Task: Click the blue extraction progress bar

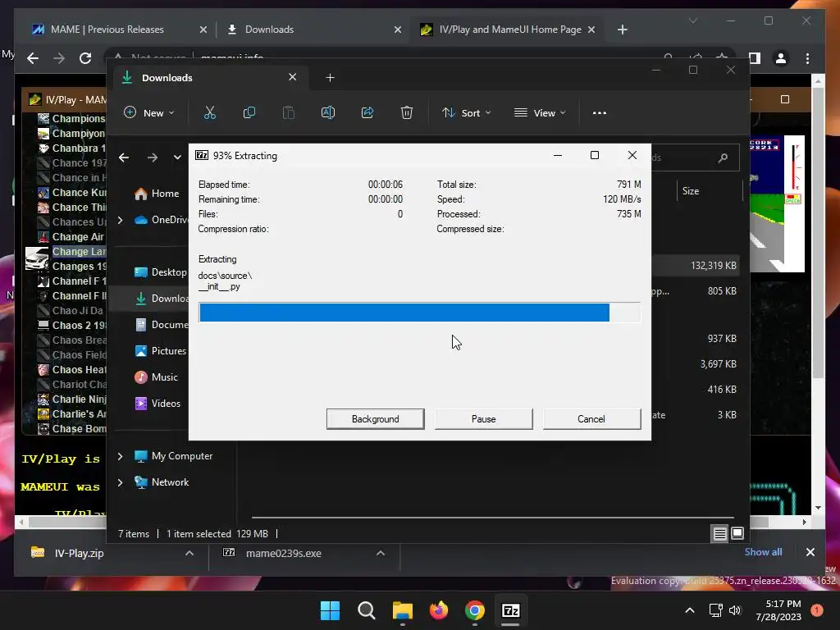Action: pos(404,313)
